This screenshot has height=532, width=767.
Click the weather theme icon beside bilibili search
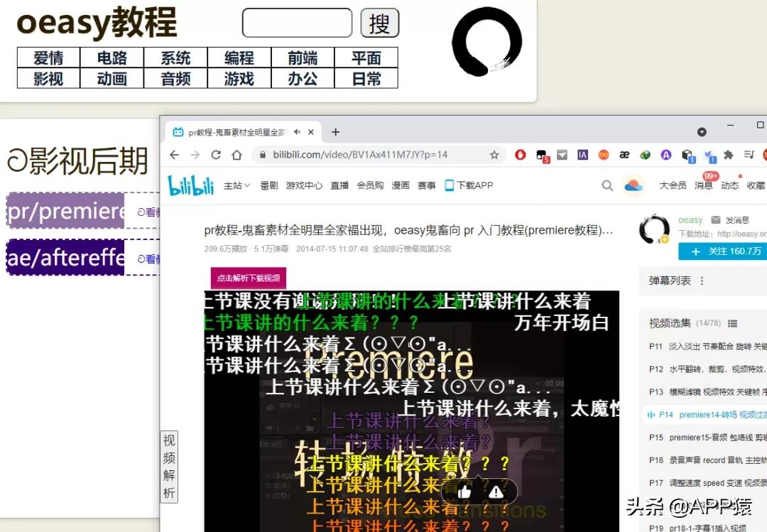click(634, 185)
